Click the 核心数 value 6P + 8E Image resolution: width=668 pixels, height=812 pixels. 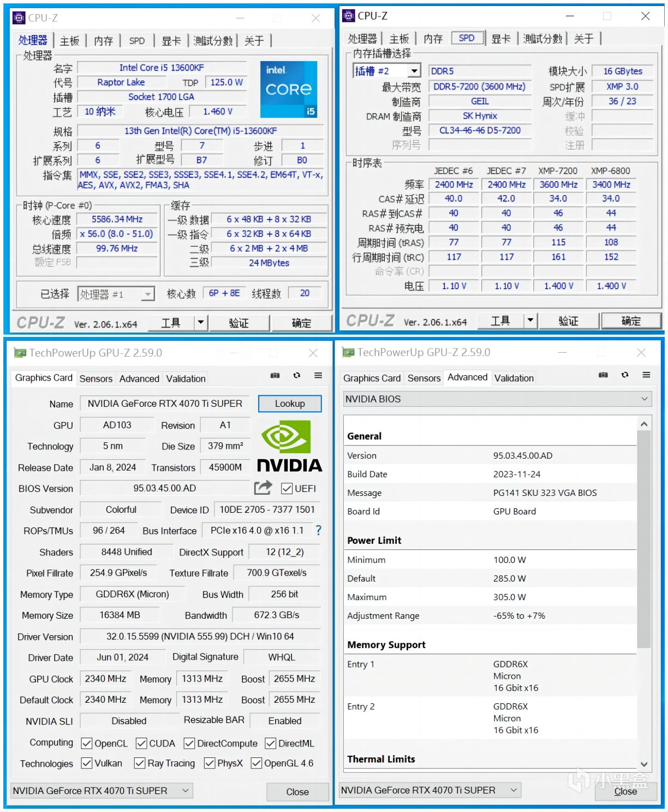pos(224,293)
